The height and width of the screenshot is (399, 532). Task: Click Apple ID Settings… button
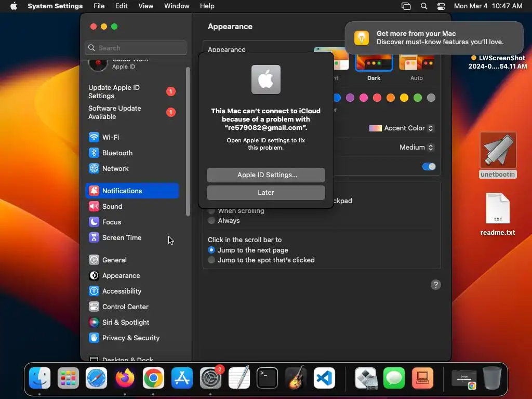pos(266,175)
